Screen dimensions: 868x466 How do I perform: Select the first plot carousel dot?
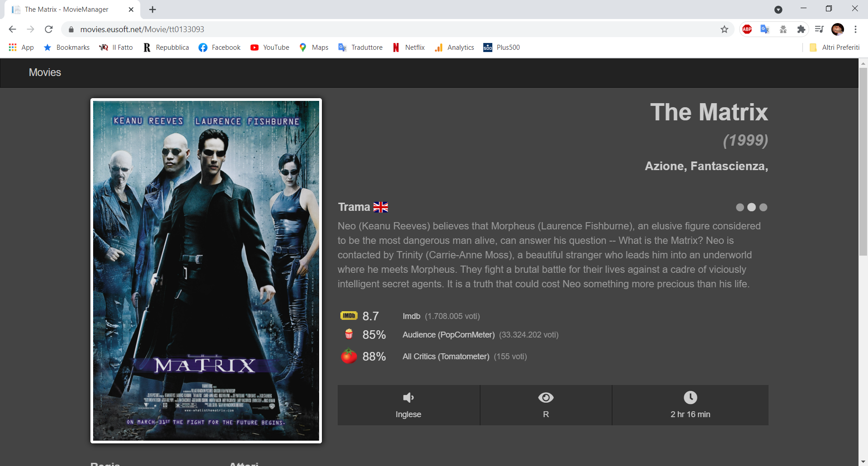(740, 207)
